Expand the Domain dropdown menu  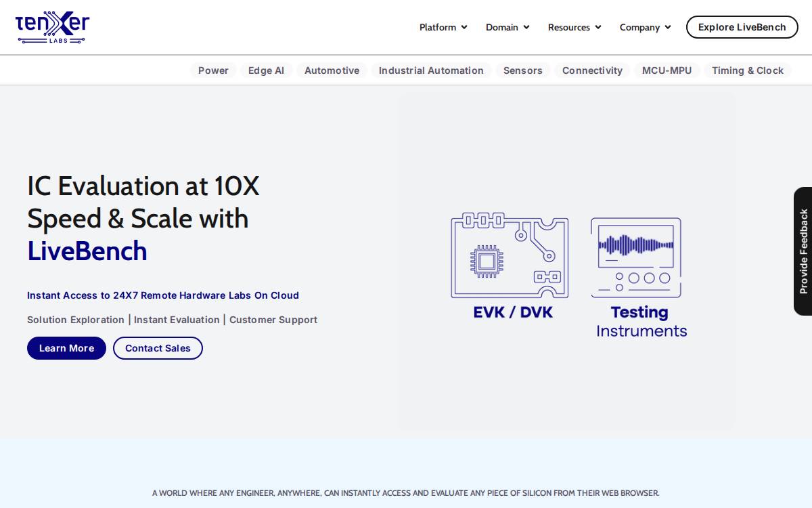coord(507,27)
